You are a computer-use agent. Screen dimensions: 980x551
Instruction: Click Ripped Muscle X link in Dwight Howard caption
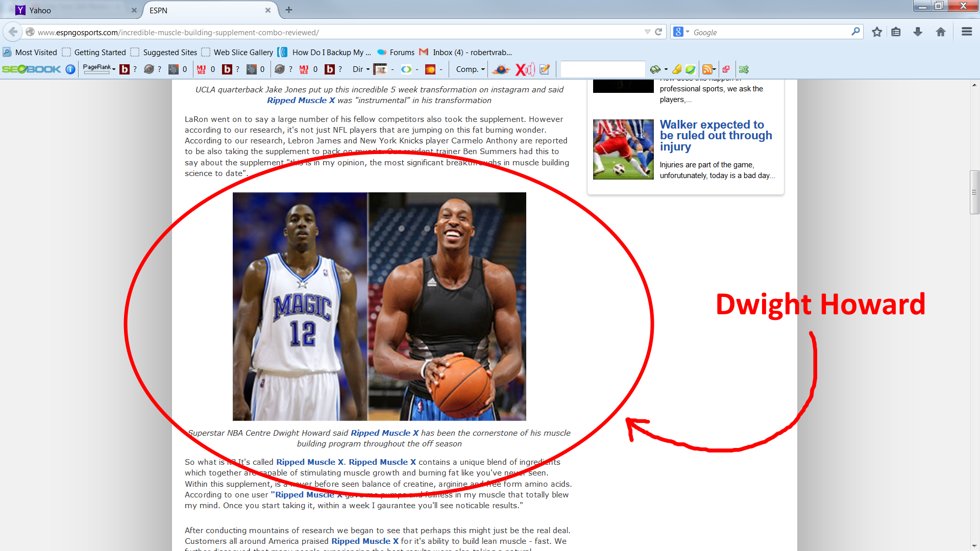[x=384, y=433]
